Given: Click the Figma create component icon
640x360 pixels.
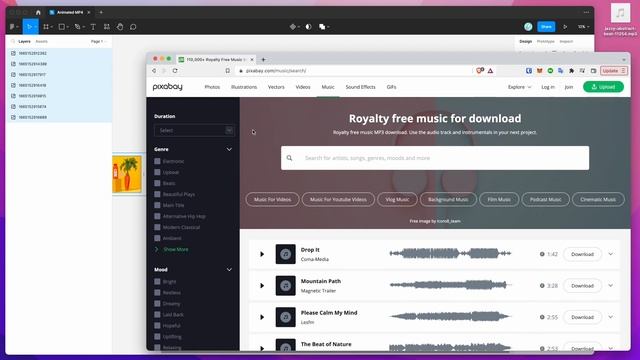Looking at the screenshot, I should (x=293, y=27).
